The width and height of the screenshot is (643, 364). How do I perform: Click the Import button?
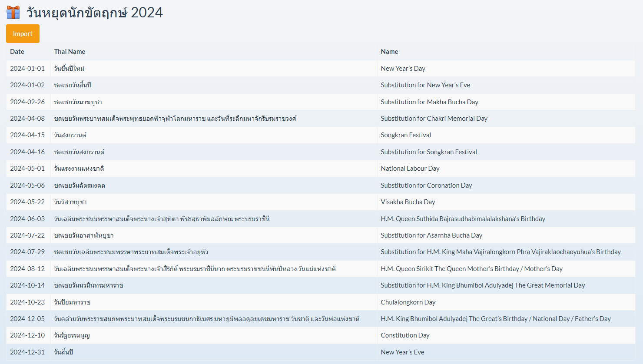point(22,33)
